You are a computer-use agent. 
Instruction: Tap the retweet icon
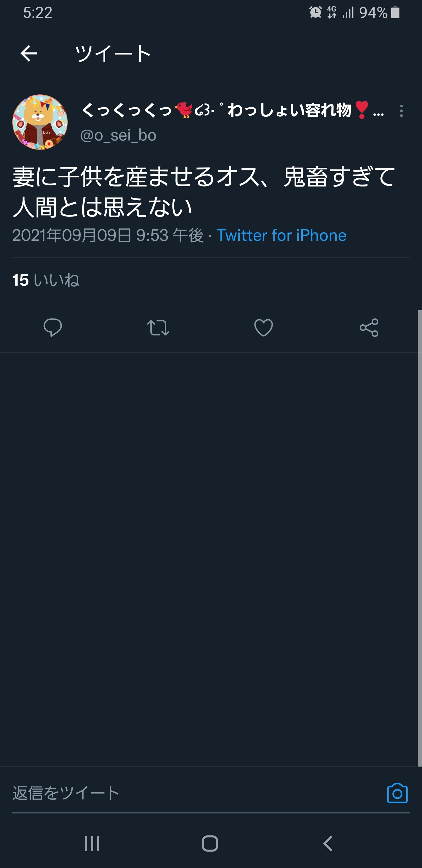click(x=158, y=327)
